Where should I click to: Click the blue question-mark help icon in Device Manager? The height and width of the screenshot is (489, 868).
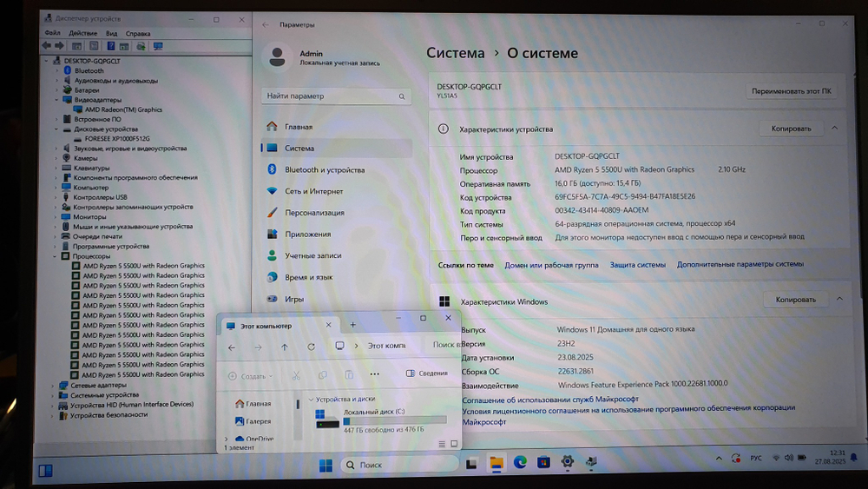(x=111, y=46)
